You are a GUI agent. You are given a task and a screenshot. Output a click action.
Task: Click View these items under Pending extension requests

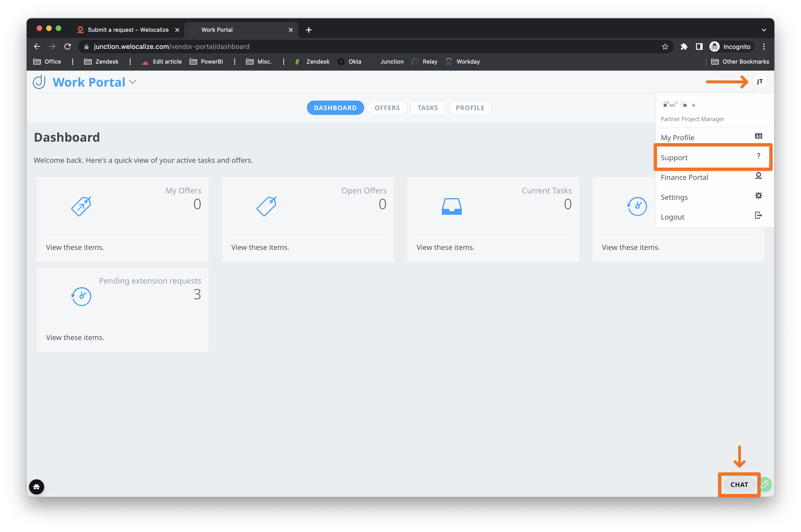[75, 337]
